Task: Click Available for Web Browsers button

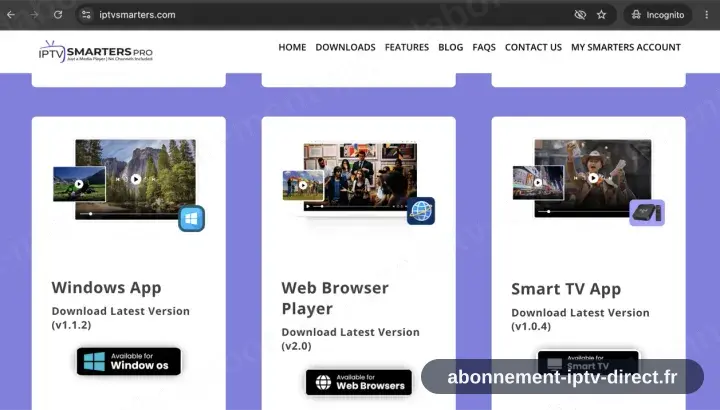Action: tap(359, 382)
